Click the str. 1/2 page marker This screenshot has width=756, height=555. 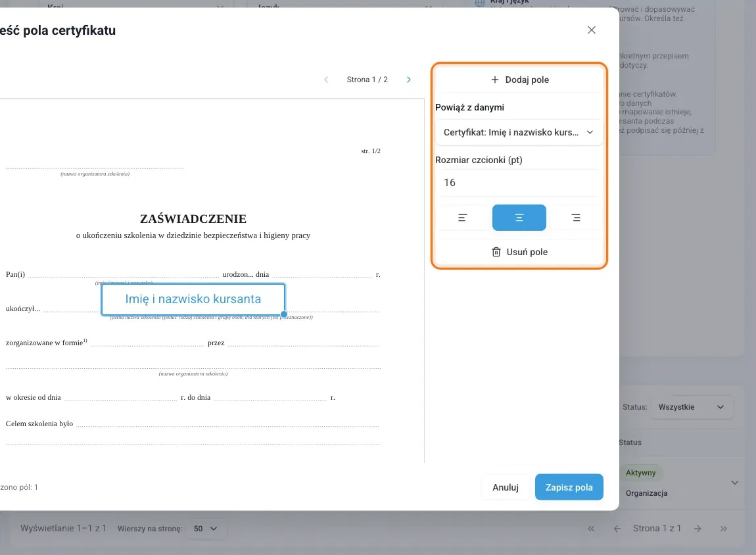point(371,151)
